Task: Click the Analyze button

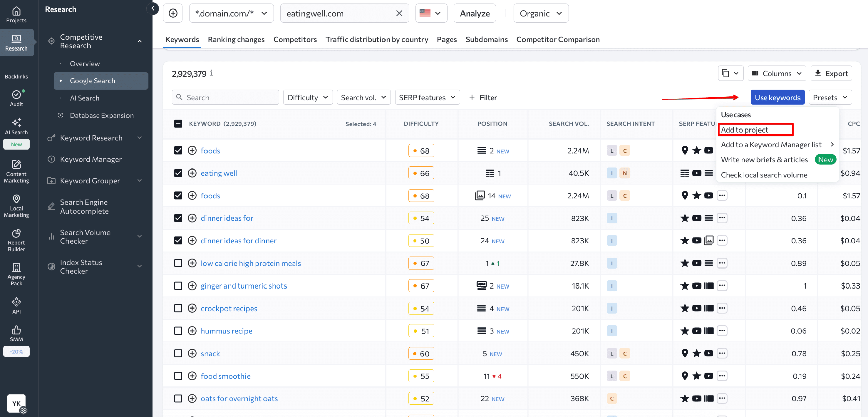Action: [x=474, y=13]
